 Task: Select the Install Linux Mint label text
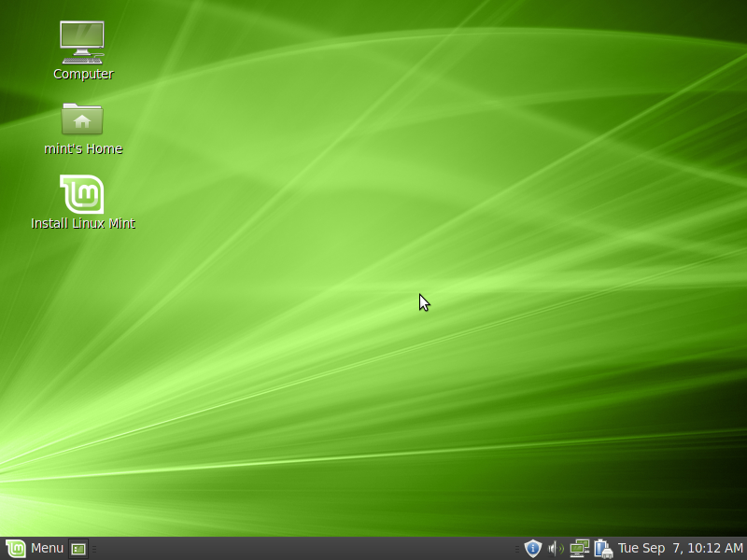[82, 223]
